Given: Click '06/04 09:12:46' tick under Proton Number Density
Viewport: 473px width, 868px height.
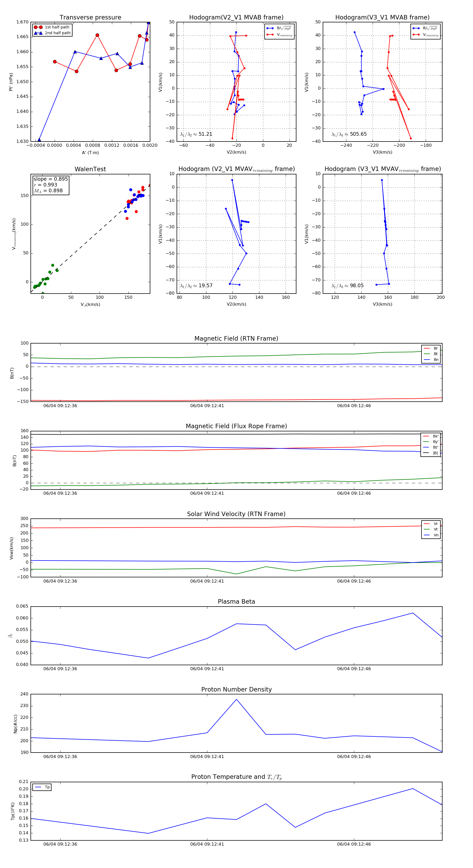Looking at the screenshot, I should pyautogui.click(x=354, y=756).
